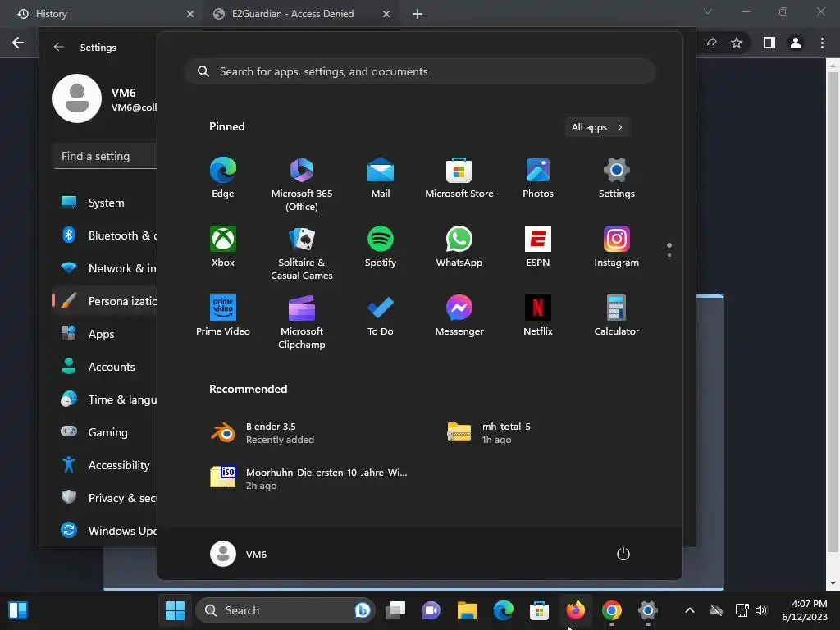Open the Chrome three-dot menu
The image size is (840, 630).
[822, 43]
